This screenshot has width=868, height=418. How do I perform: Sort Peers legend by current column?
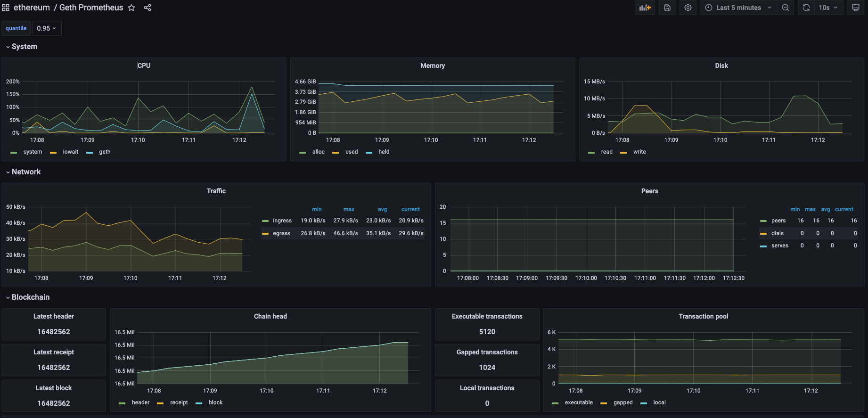pos(844,209)
